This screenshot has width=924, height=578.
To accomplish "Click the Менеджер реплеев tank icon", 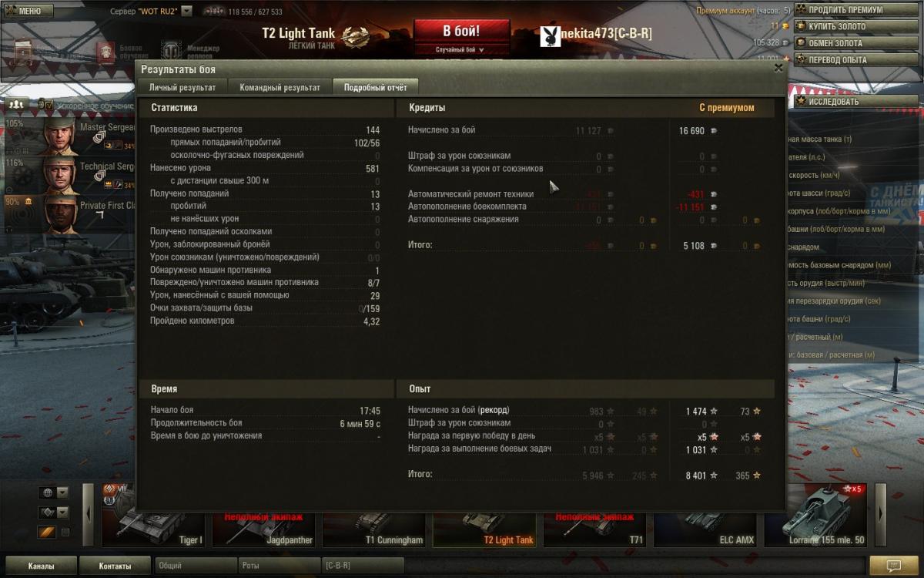I will coord(171,51).
